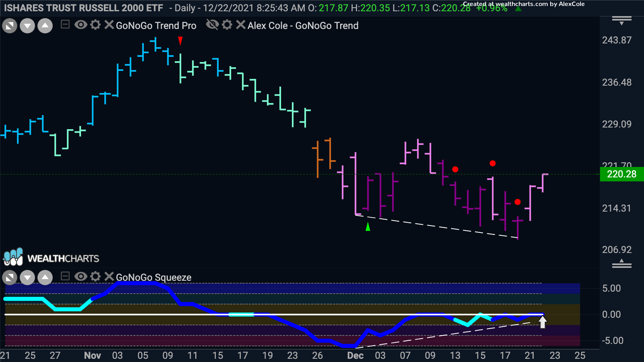Remove Alex Cole GoNoGo Trend indicator
The image size is (644, 362).
click(x=241, y=25)
